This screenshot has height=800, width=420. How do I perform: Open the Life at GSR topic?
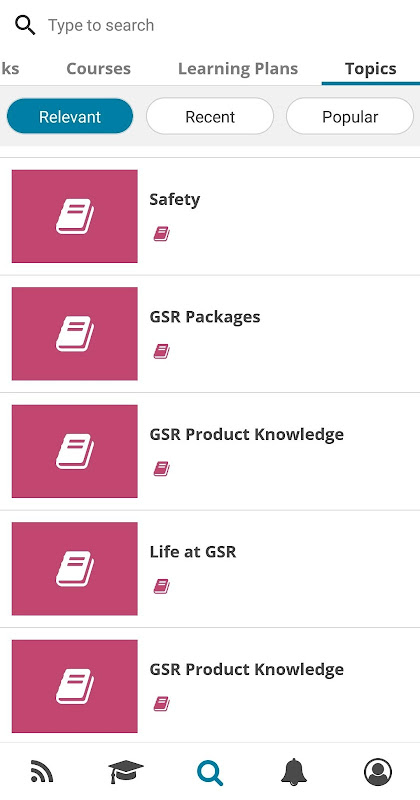click(x=193, y=552)
